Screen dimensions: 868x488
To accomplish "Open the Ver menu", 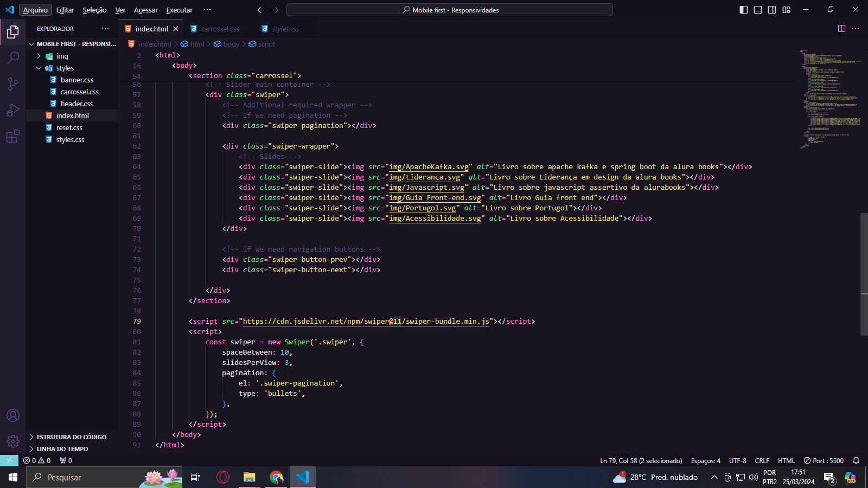I will pyautogui.click(x=120, y=10).
